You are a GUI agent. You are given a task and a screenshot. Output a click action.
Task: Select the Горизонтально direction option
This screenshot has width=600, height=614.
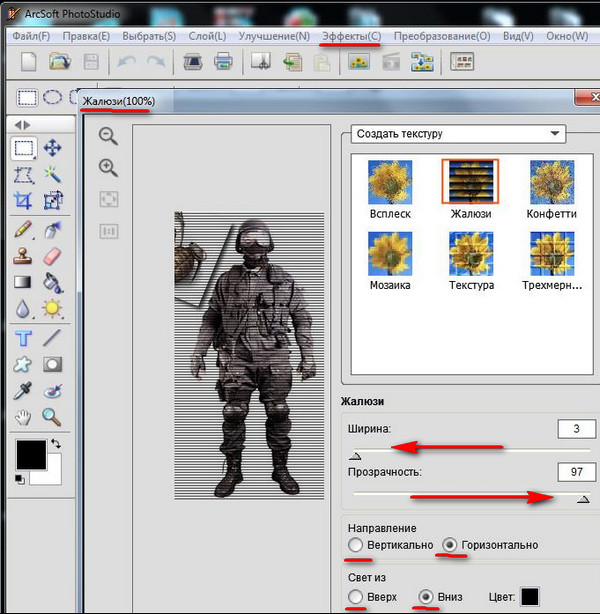[451, 545]
